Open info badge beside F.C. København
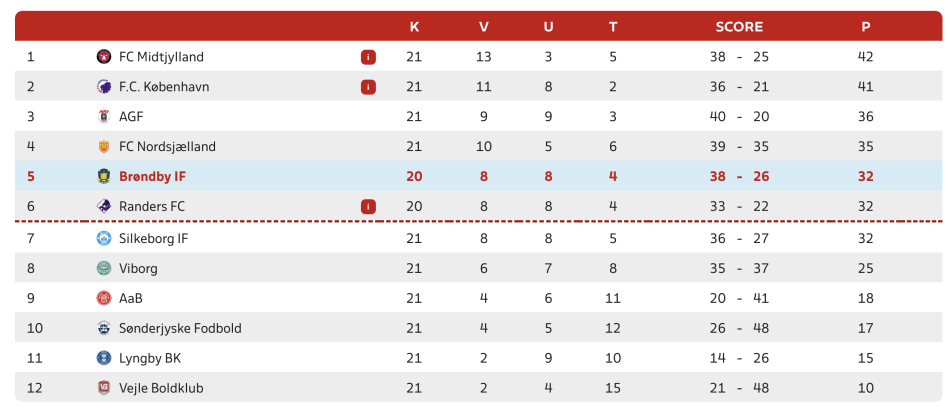The width and height of the screenshot is (950, 412). [368, 87]
